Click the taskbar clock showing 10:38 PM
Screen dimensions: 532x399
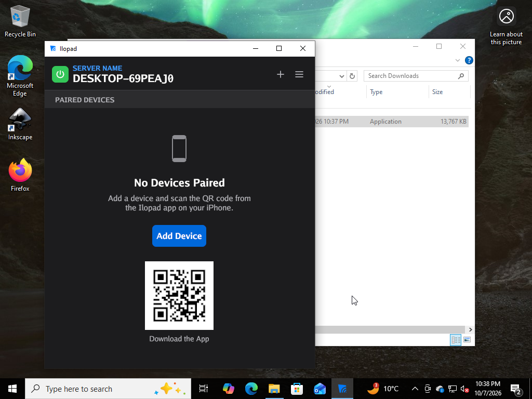[x=488, y=389]
